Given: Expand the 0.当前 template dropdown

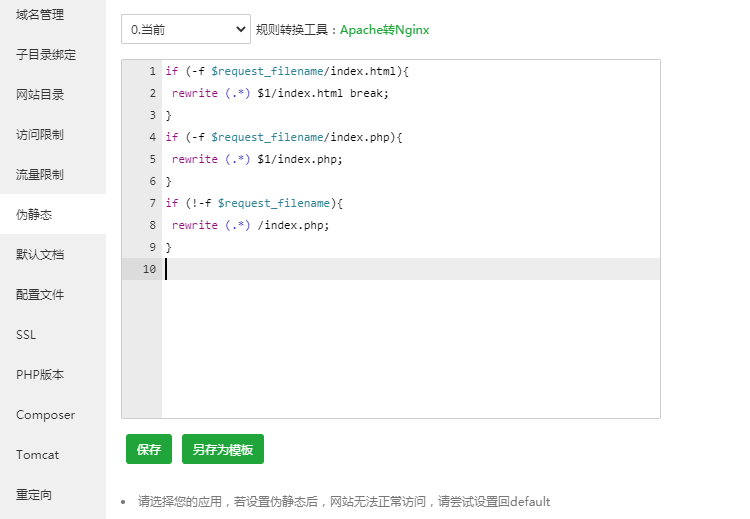Looking at the screenshot, I should 185,30.
